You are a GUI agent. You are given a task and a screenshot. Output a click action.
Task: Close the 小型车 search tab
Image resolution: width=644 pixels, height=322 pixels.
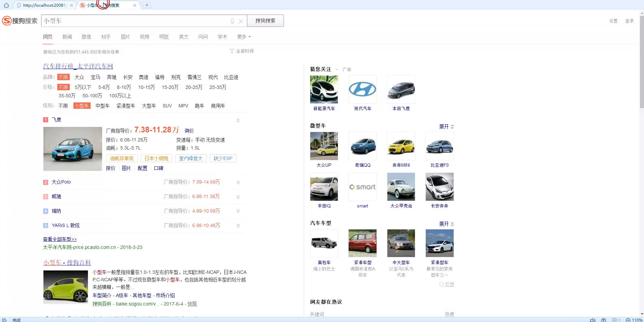[x=135, y=5]
